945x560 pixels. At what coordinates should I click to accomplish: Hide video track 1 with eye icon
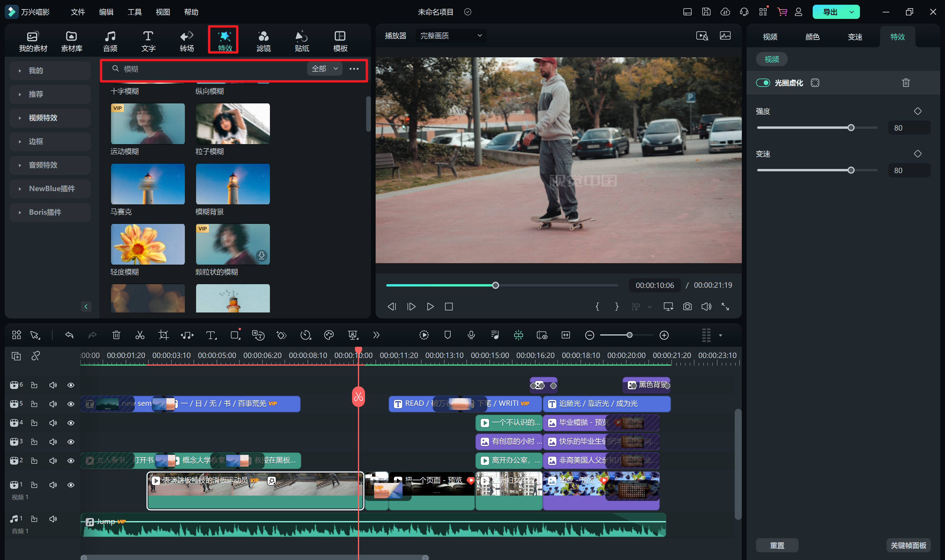71,485
